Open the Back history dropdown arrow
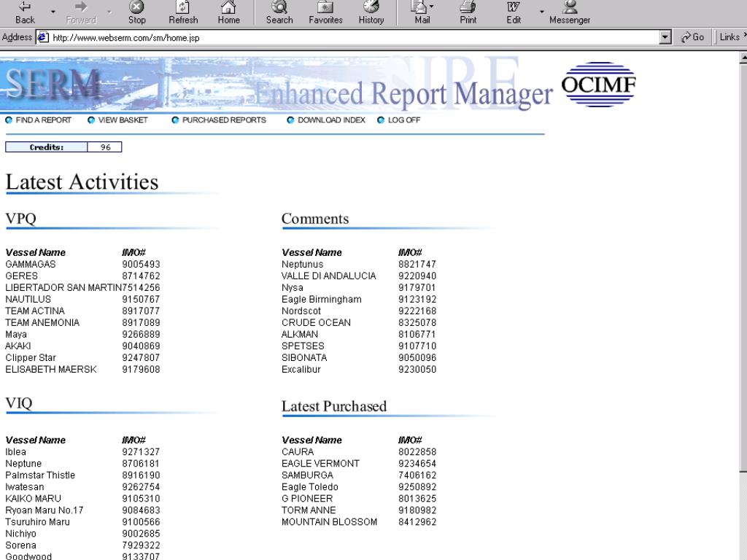The image size is (747, 560). tap(53, 12)
